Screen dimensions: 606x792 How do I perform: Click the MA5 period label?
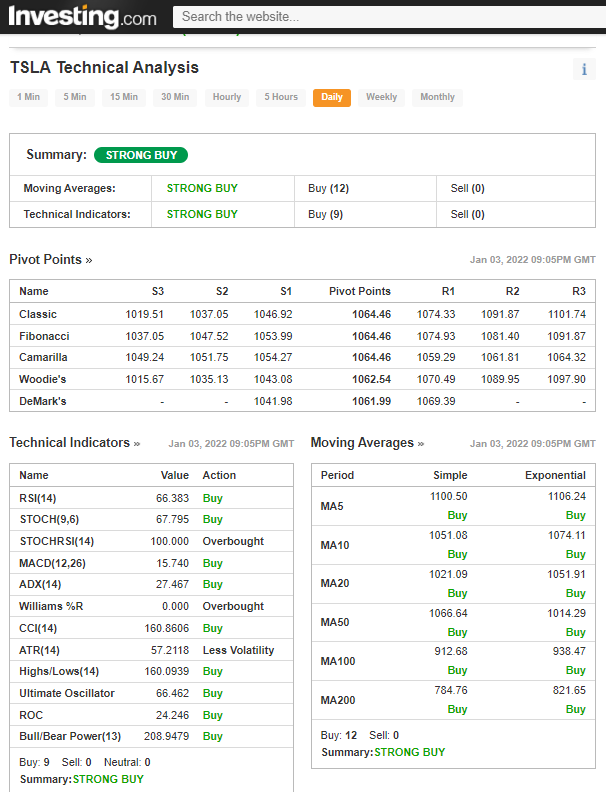(x=332, y=506)
